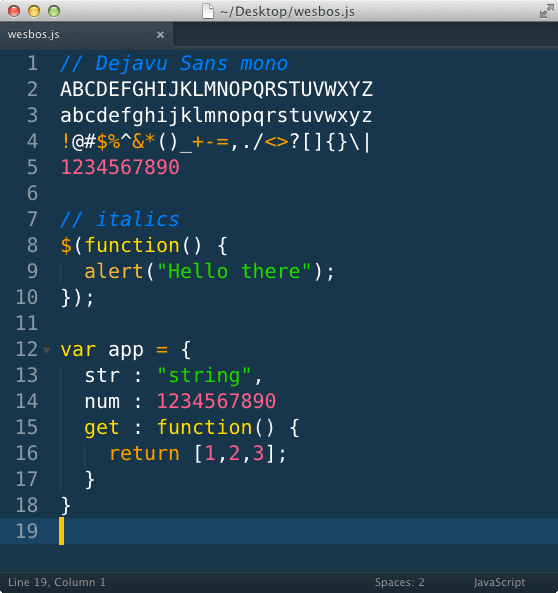Click the empty tab bar area beside wesbos.js
The image size is (558, 593).
coord(365,35)
